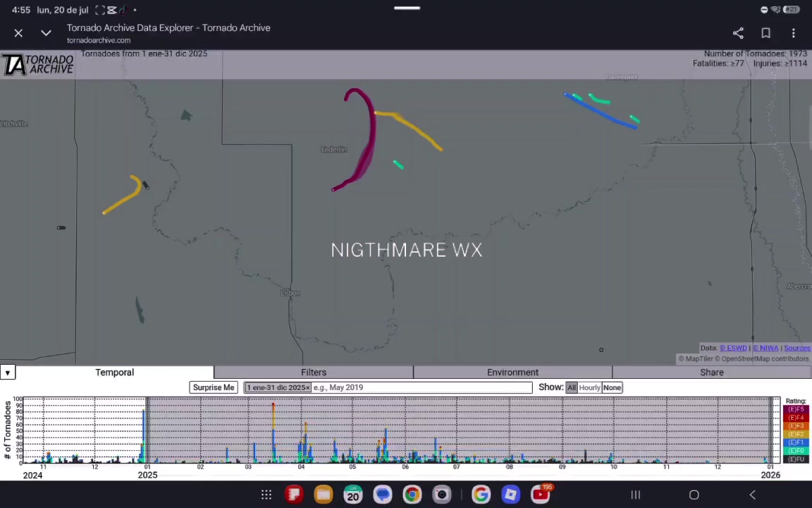Open YouTube with the 195 badge
Screen dimensions: 812x508
[x=540, y=495]
